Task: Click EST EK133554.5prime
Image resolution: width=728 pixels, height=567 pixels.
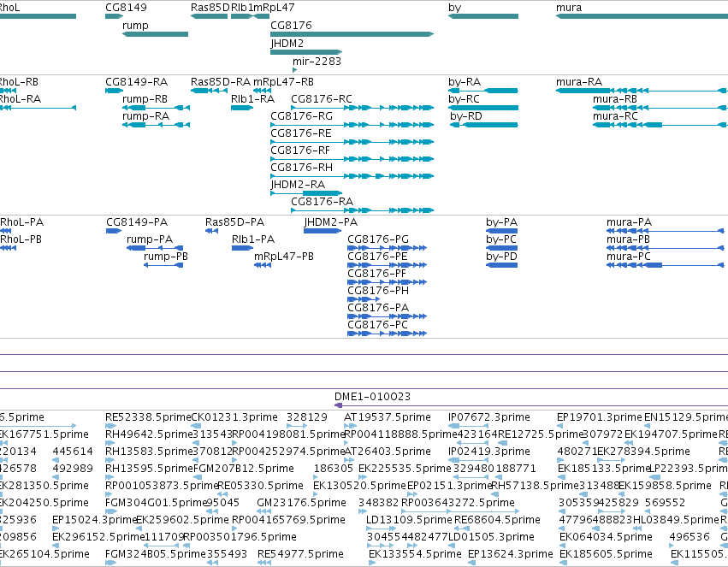Action: point(372,563)
